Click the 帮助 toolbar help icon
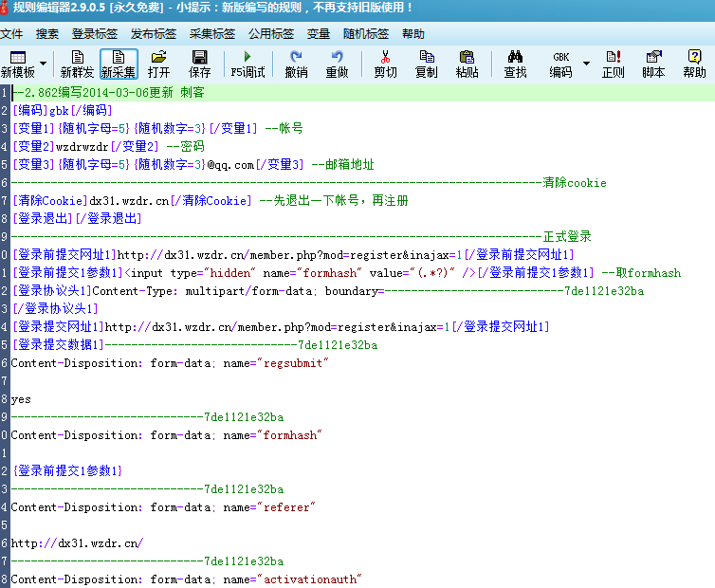Image resolution: width=715 pixels, height=588 pixels. coord(694,64)
